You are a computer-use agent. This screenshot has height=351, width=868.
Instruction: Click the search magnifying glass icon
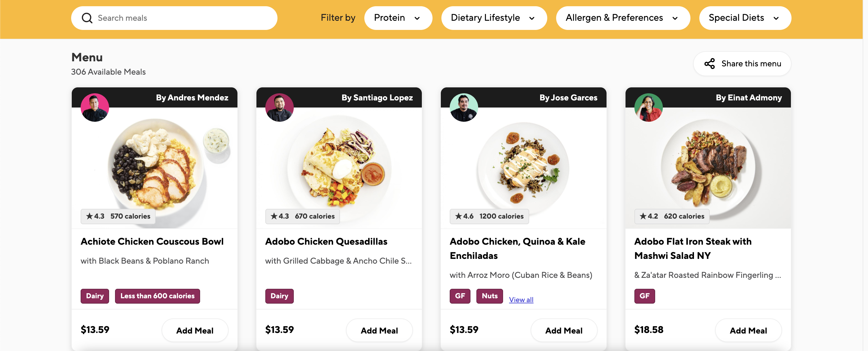(x=87, y=18)
